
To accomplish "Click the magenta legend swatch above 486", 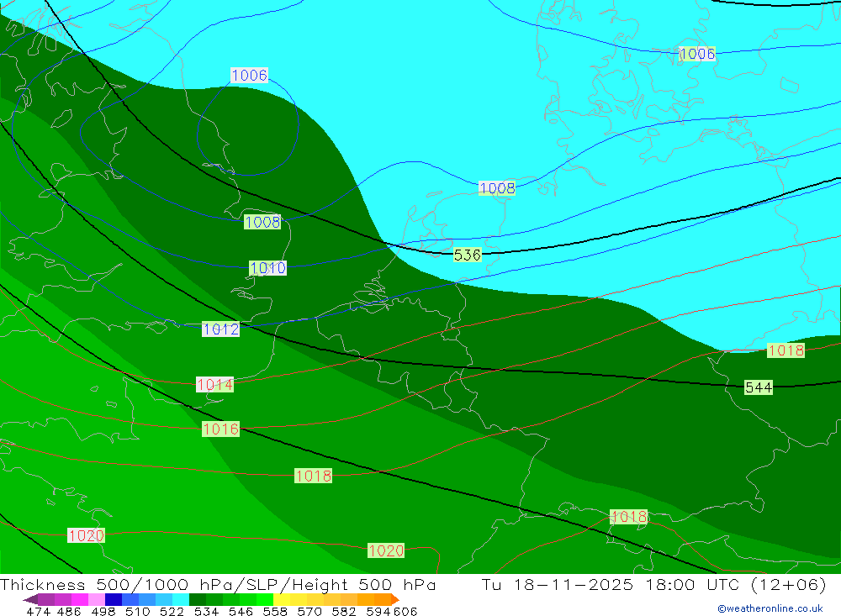I will click(x=79, y=599).
